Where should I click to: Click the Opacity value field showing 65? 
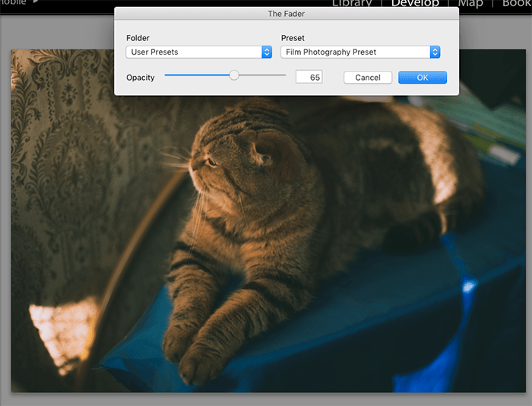[309, 78]
